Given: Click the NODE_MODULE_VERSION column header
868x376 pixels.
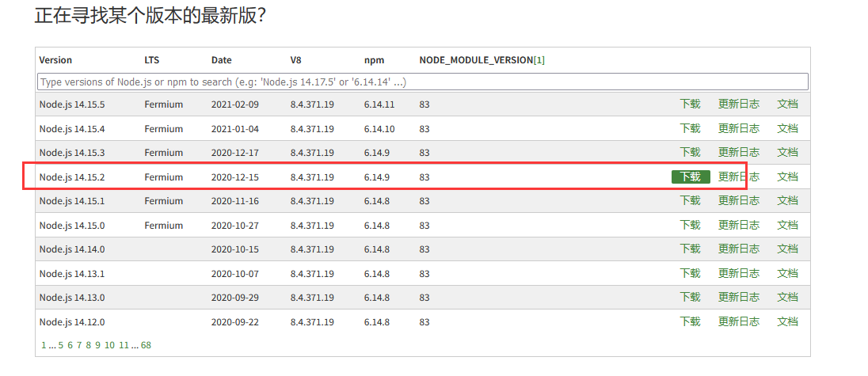Looking at the screenshot, I should point(476,60).
